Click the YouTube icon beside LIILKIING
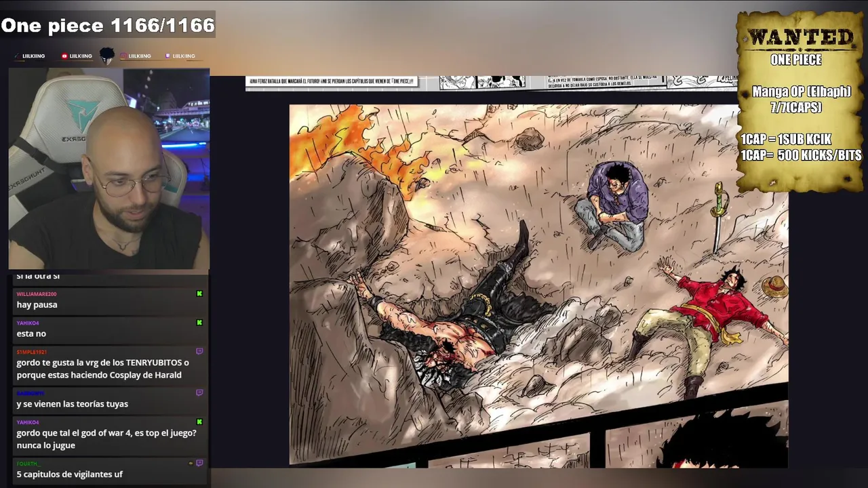 pos(64,56)
